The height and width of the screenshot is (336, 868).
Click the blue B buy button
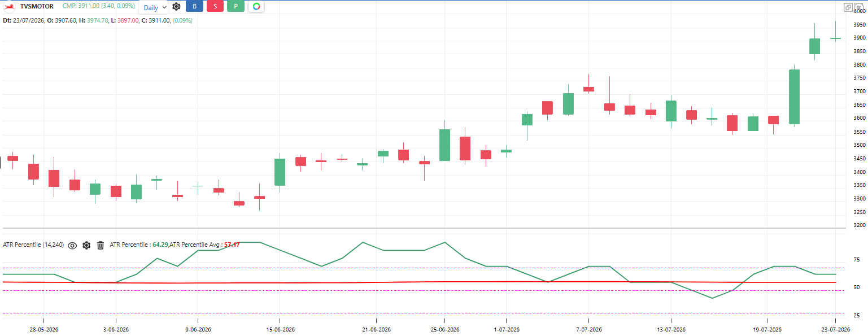coord(195,7)
